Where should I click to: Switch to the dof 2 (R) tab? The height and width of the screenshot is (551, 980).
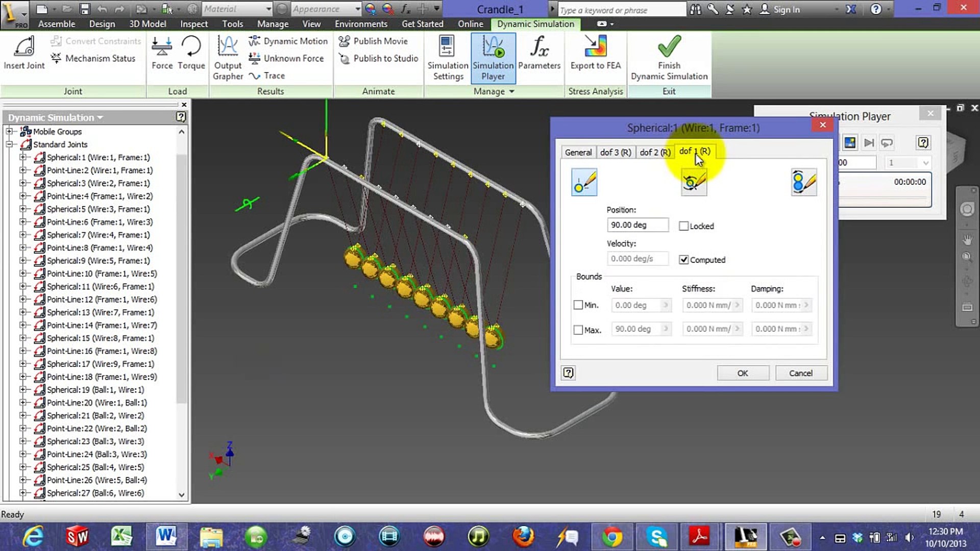pyautogui.click(x=655, y=152)
